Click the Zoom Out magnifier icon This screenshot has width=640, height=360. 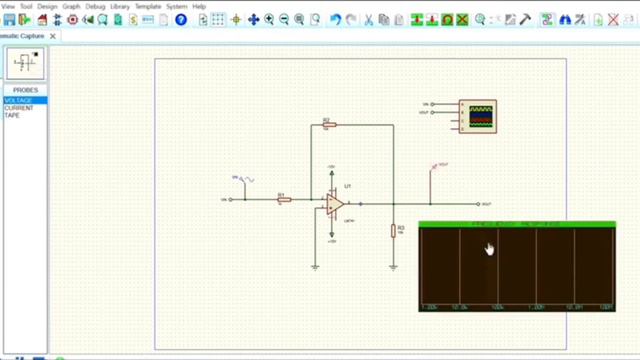(284, 20)
